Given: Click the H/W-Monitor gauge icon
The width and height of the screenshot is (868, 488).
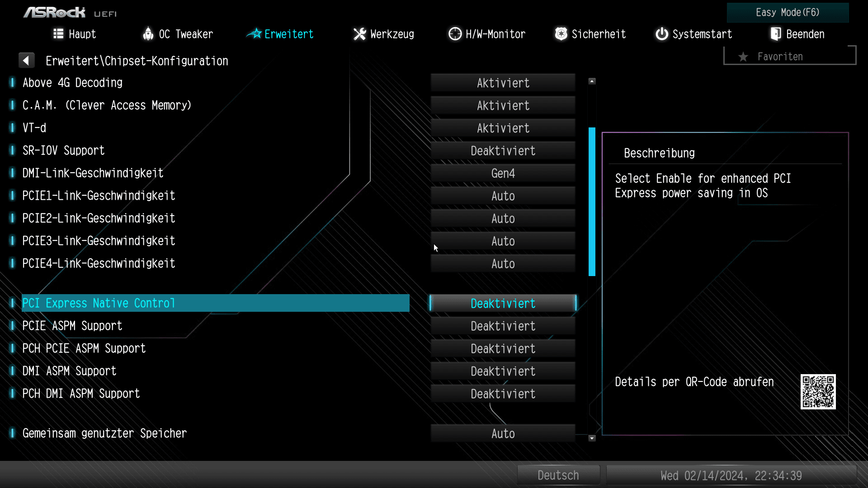Looking at the screenshot, I should click(455, 34).
